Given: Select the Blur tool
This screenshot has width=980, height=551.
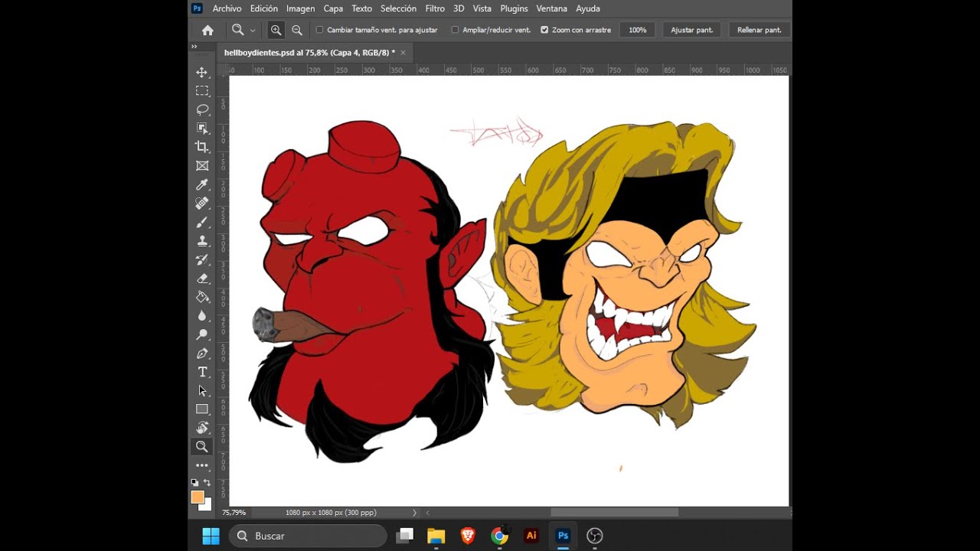Looking at the screenshot, I should click(x=202, y=315).
